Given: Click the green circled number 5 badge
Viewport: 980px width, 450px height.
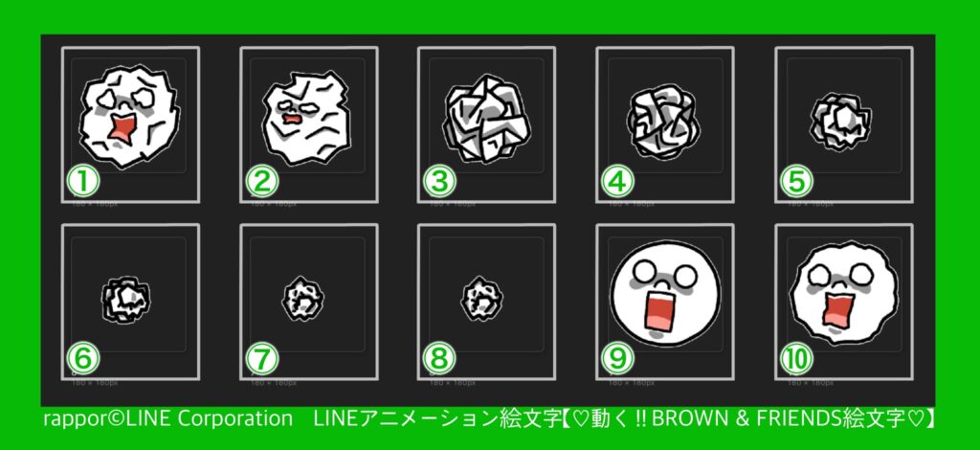Looking at the screenshot, I should (796, 182).
